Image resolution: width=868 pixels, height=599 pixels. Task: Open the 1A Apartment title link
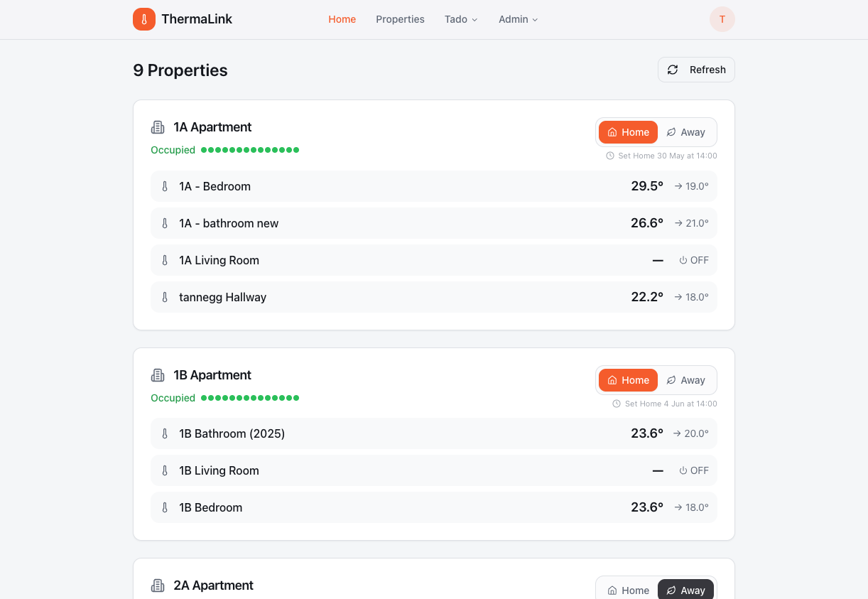click(x=212, y=127)
